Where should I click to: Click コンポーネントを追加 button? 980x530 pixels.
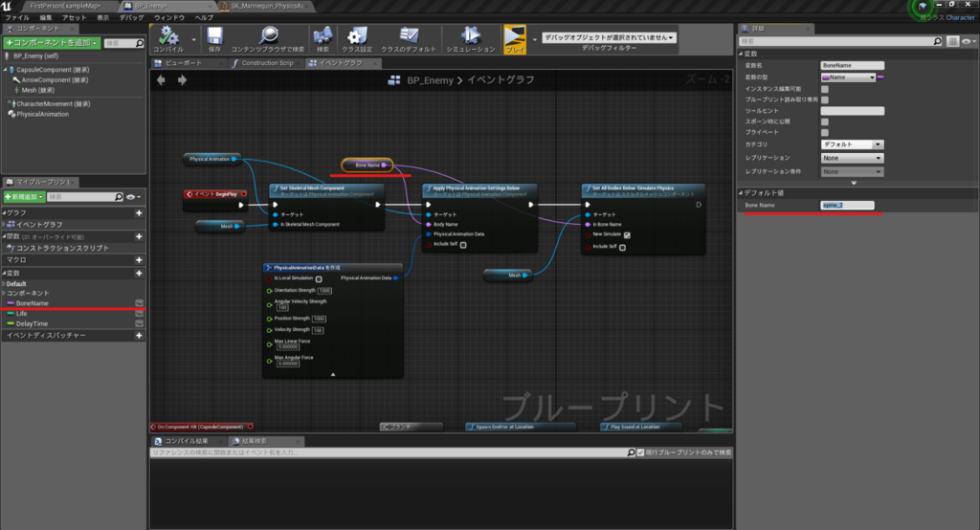pyautogui.click(x=52, y=43)
